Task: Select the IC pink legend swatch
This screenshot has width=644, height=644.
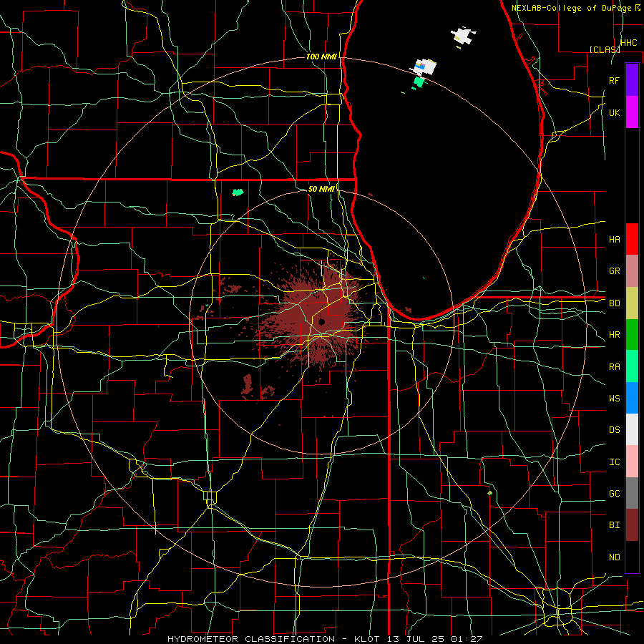Action: point(632,462)
